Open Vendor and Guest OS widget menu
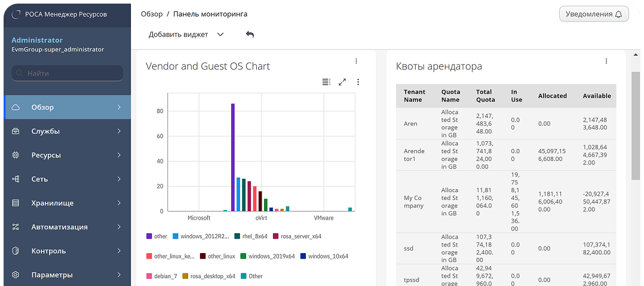 click(356, 61)
